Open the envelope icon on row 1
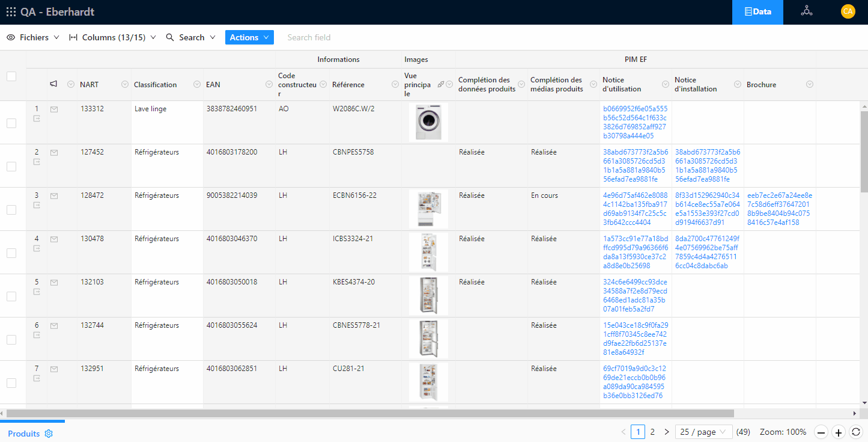868x442 pixels. tap(54, 109)
